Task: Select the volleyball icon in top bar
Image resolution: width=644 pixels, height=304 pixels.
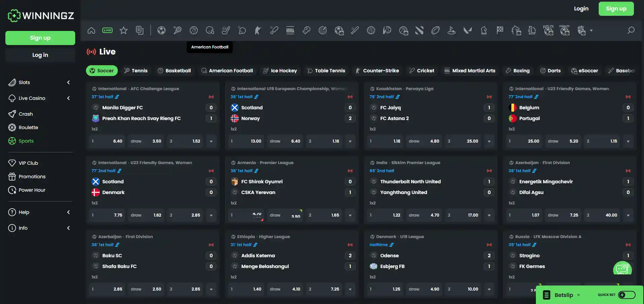Action: (371, 31)
